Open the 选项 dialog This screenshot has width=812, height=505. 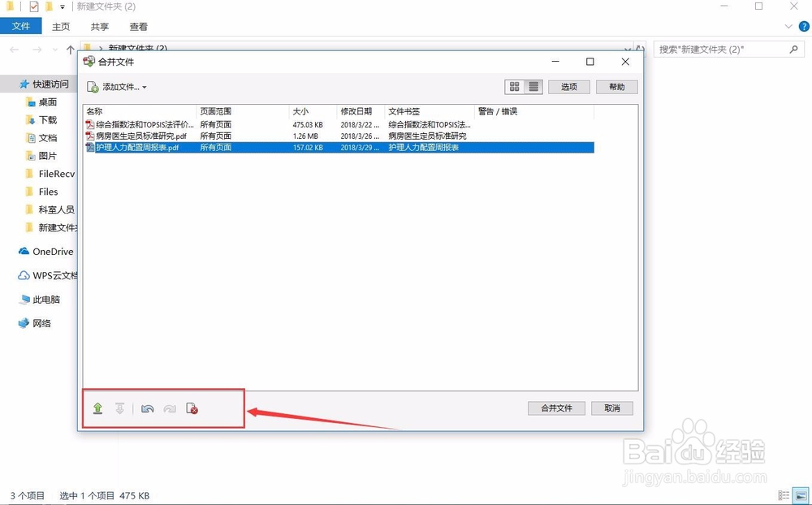click(x=568, y=87)
